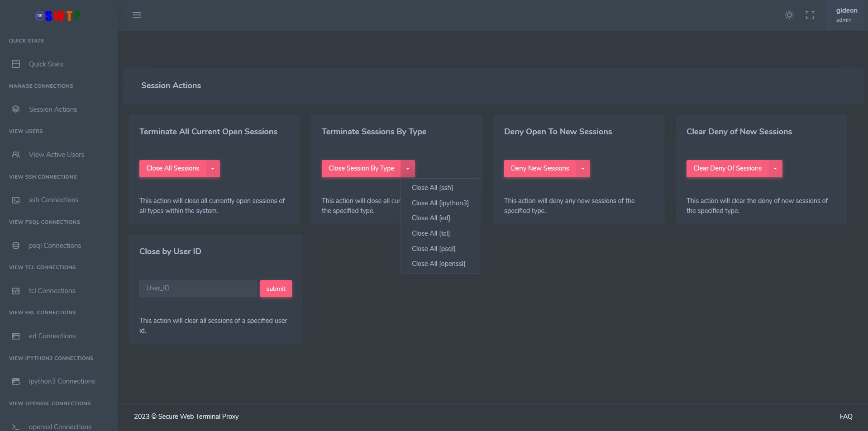The width and height of the screenshot is (868, 431).
Task: Expand the Close All Sessions dropdown arrow
Action: [213, 169]
